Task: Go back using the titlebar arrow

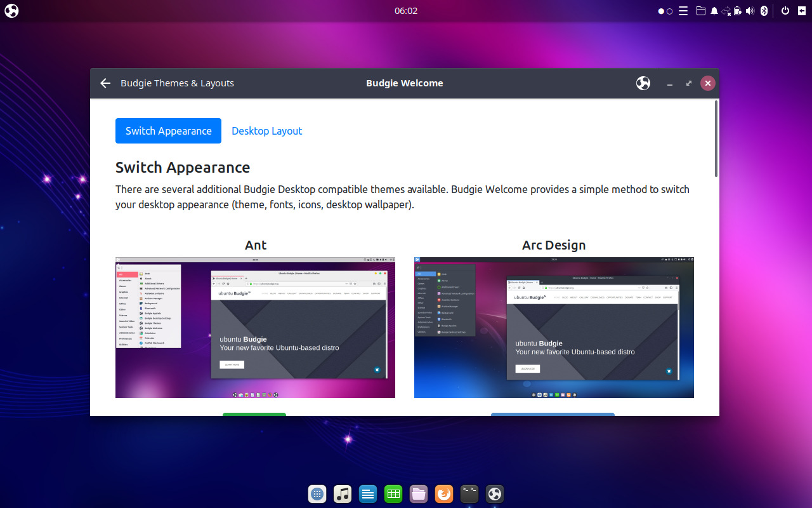Action: coord(105,83)
